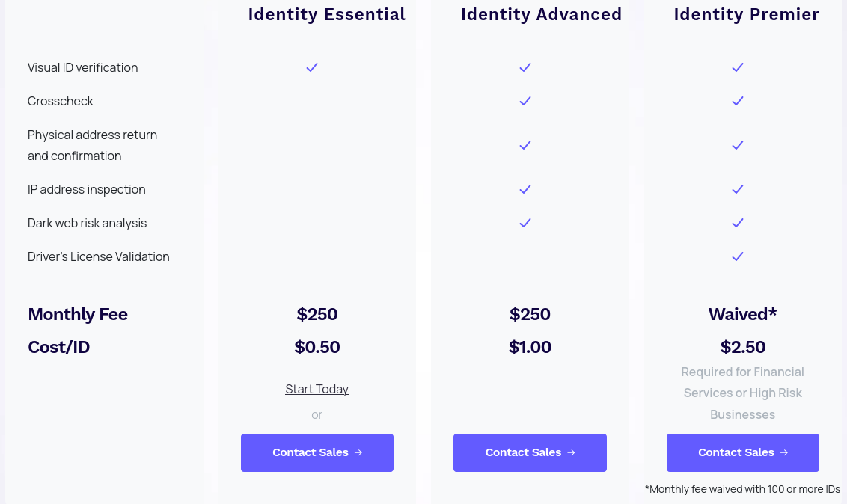Image resolution: width=847 pixels, height=504 pixels.
Task: Click IP address inspection checkmark under Identity Premier
Action: click(737, 189)
